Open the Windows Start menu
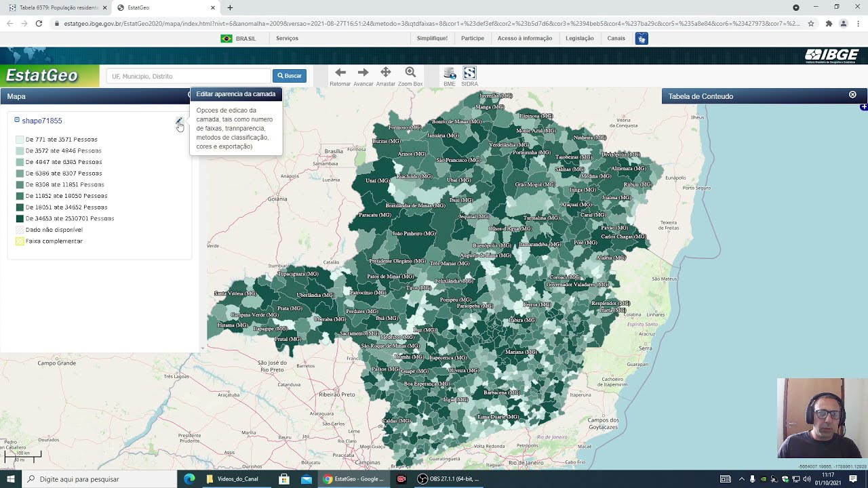The image size is (868, 488). [x=11, y=479]
